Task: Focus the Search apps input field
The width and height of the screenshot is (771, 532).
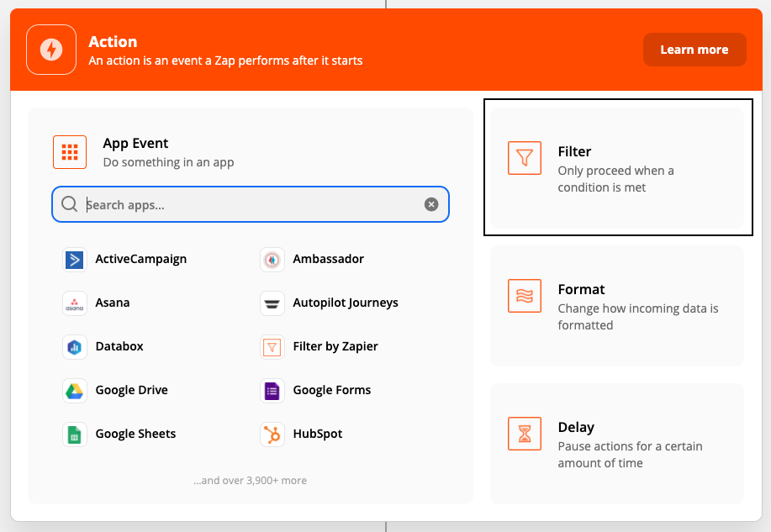Action: coord(251,204)
